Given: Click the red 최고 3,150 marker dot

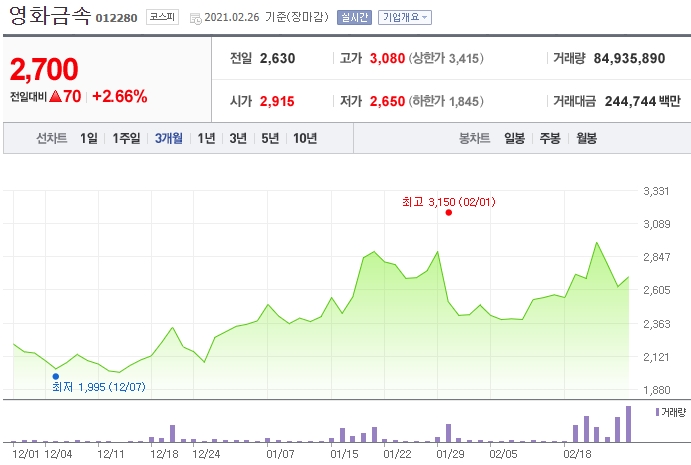Looking at the screenshot, I should pyautogui.click(x=449, y=212).
